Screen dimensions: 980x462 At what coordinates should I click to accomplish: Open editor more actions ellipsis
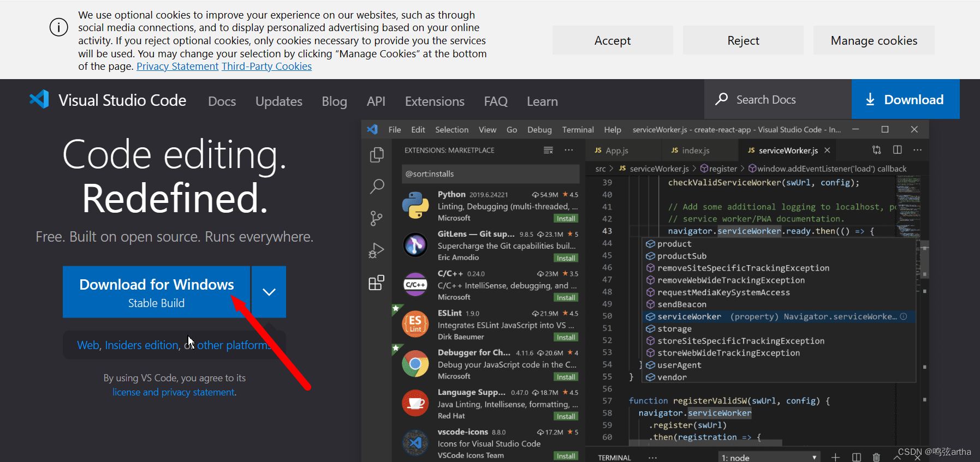(917, 150)
